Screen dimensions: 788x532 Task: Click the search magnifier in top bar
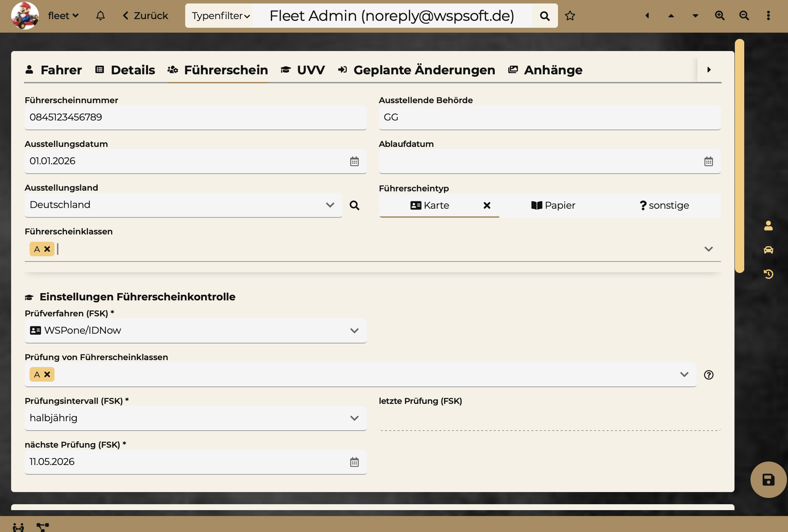[545, 16]
